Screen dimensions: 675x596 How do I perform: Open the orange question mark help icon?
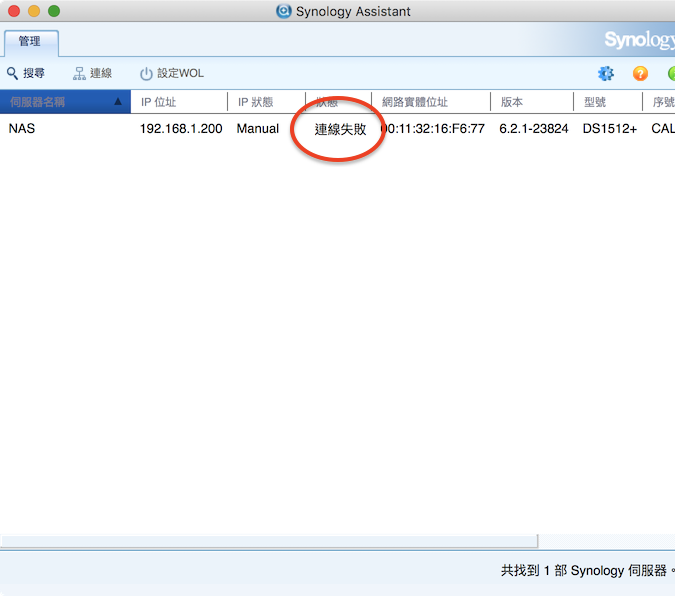(x=640, y=73)
